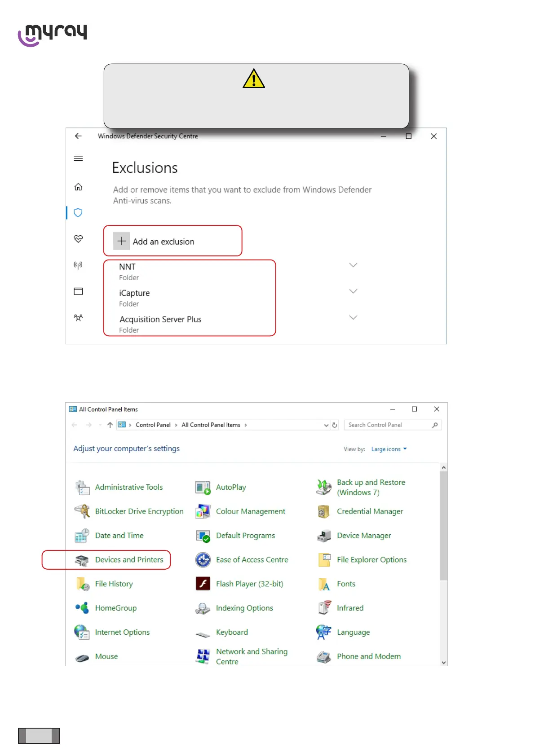Image resolution: width=535 pixels, height=756 pixels.
Task: Open HomeGroup icon
Action: coord(82,608)
